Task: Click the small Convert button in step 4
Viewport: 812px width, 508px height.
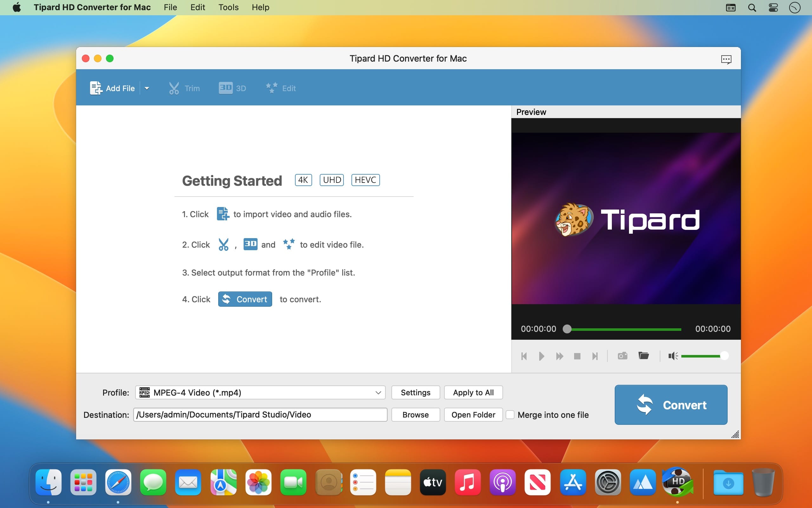Action: pyautogui.click(x=245, y=299)
